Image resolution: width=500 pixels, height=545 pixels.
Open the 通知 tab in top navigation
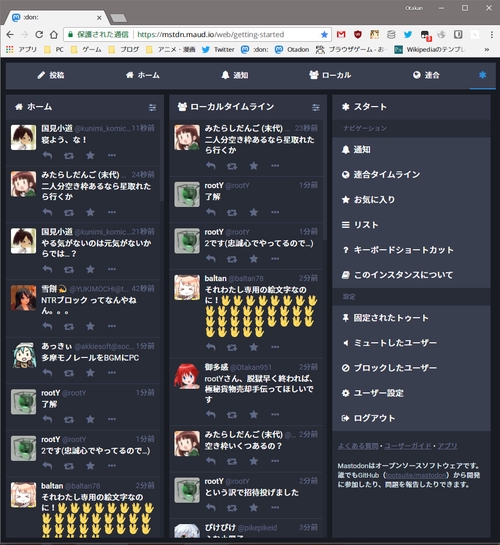coord(235,75)
